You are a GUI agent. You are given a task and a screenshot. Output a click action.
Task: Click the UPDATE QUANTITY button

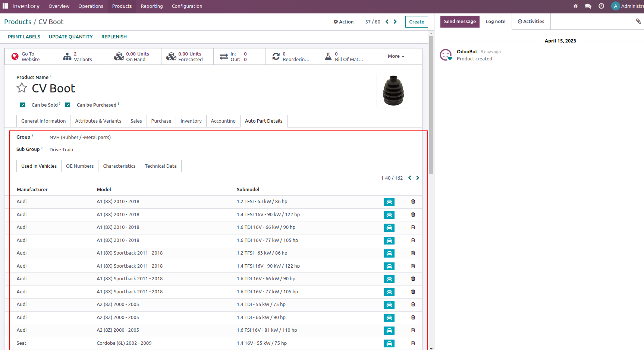tap(71, 37)
